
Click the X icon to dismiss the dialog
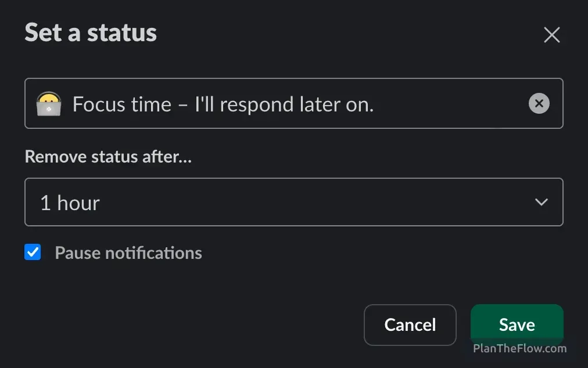click(551, 35)
